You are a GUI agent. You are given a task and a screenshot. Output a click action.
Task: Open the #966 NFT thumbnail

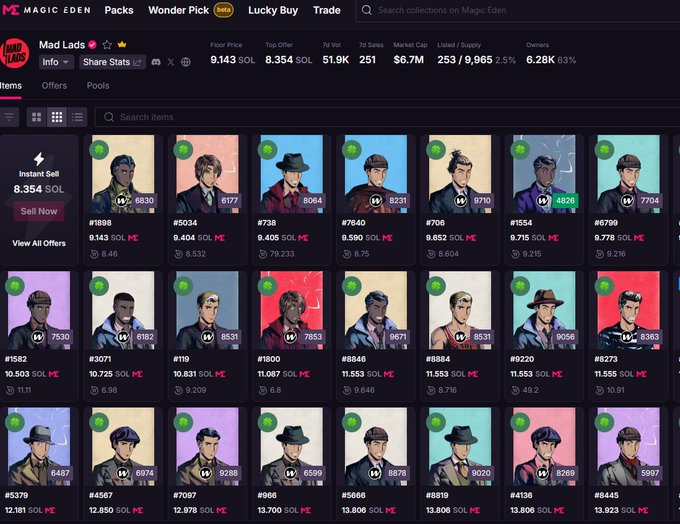[291, 446]
